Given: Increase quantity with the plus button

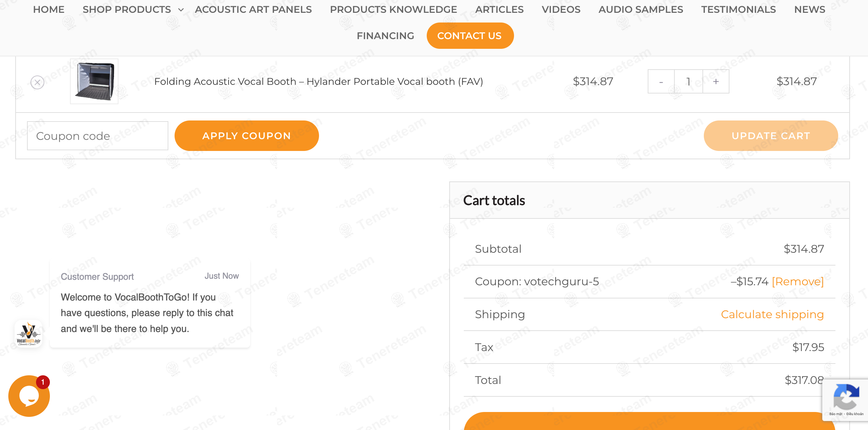Looking at the screenshot, I should pyautogui.click(x=716, y=81).
